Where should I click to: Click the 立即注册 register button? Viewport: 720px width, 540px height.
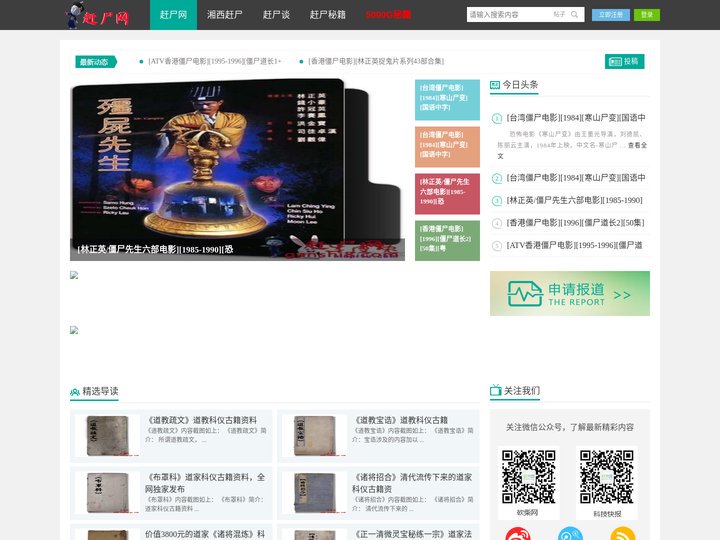[611, 15]
